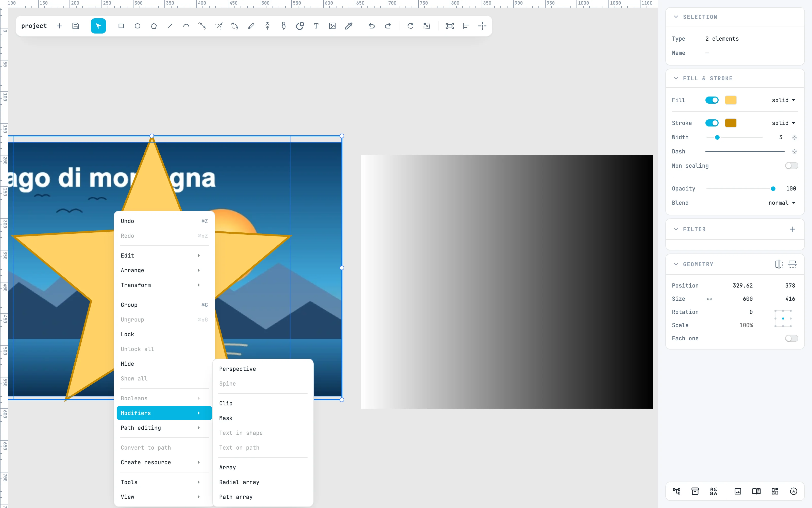The height and width of the screenshot is (508, 812).
Task: Click the Redo arrow in toolbar
Action: [388, 26]
